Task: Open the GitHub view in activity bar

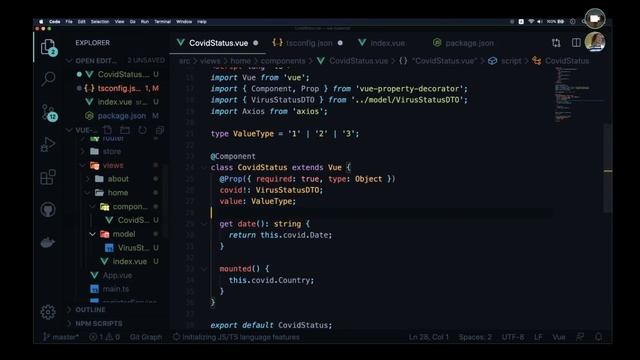Action: pos(48,210)
